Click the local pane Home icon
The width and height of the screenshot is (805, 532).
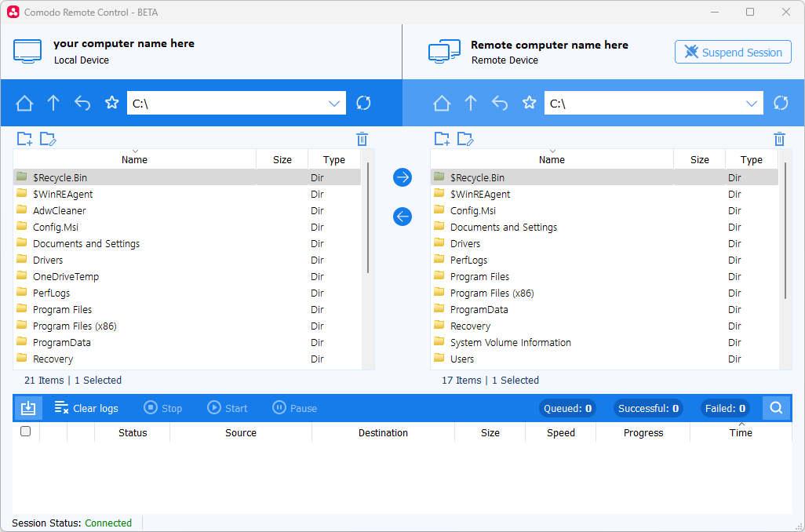[25, 103]
